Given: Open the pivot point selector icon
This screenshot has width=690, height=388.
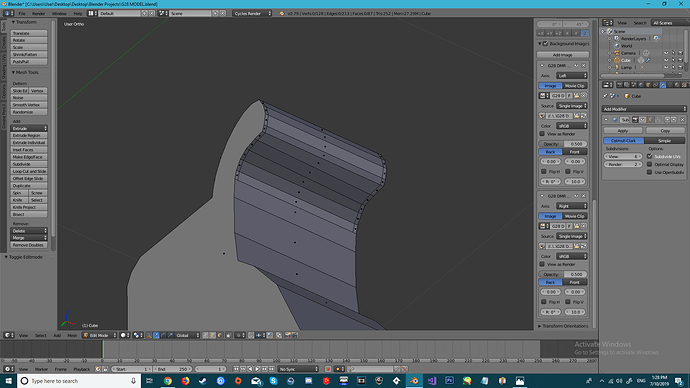Looking at the screenshot, I should pos(138,335).
